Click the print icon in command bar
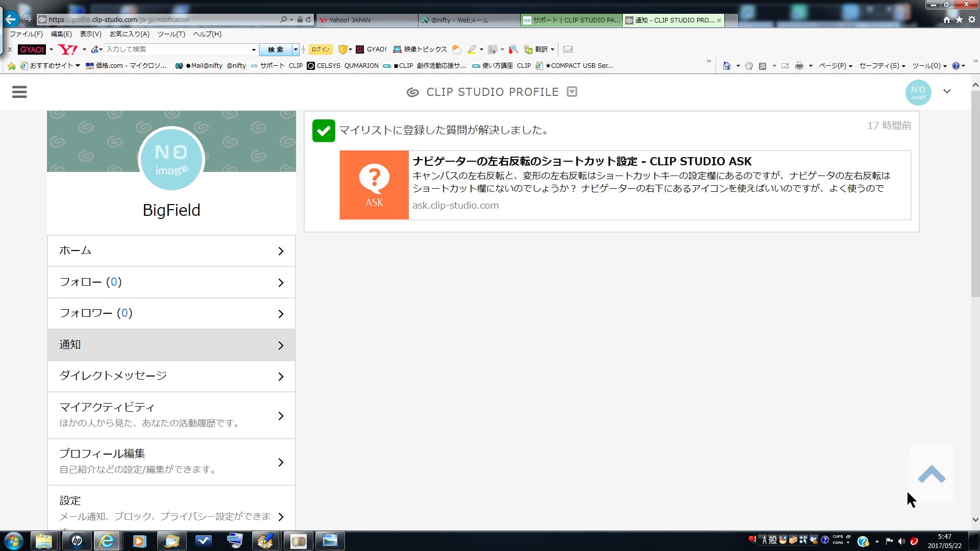Image resolution: width=980 pixels, height=551 pixels. (x=799, y=66)
